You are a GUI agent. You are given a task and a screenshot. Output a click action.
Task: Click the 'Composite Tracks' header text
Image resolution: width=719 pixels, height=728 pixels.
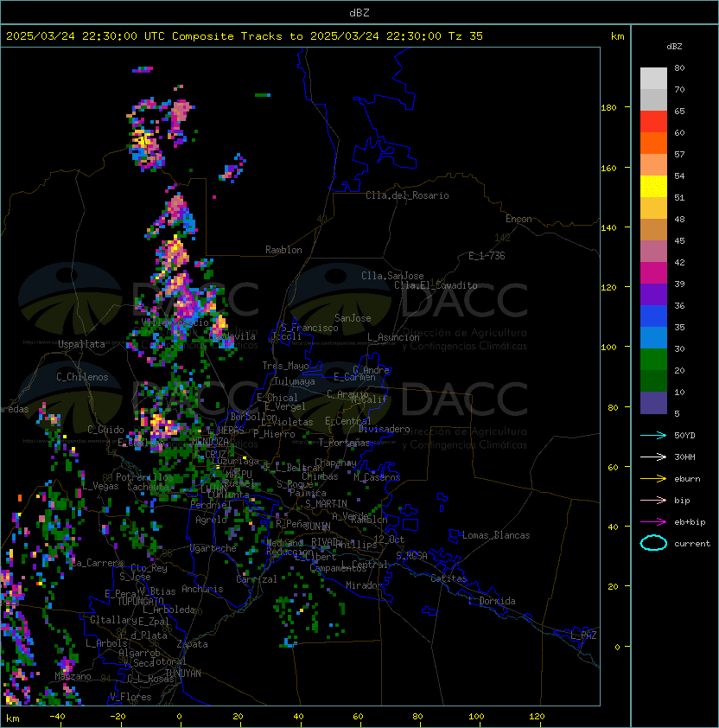coord(227,36)
